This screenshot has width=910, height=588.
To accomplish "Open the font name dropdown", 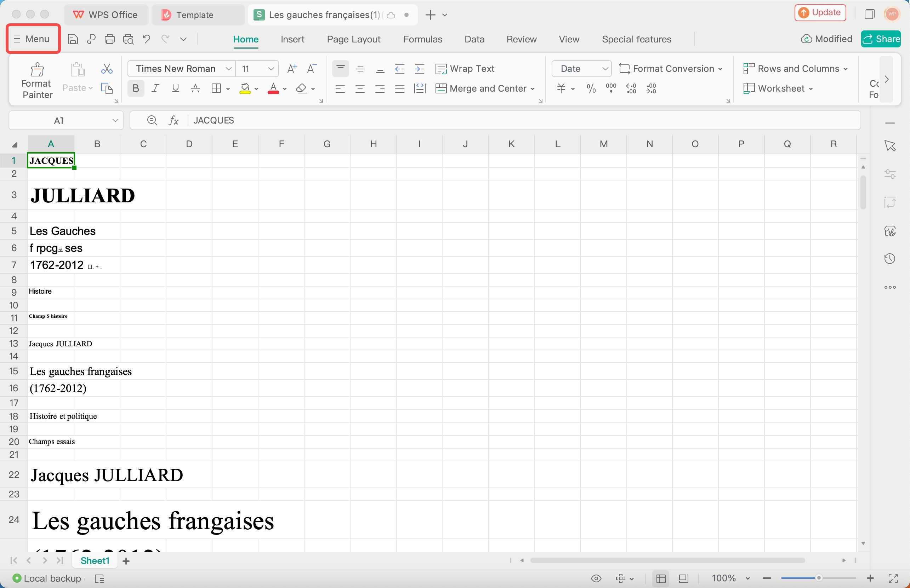I will pos(228,69).
